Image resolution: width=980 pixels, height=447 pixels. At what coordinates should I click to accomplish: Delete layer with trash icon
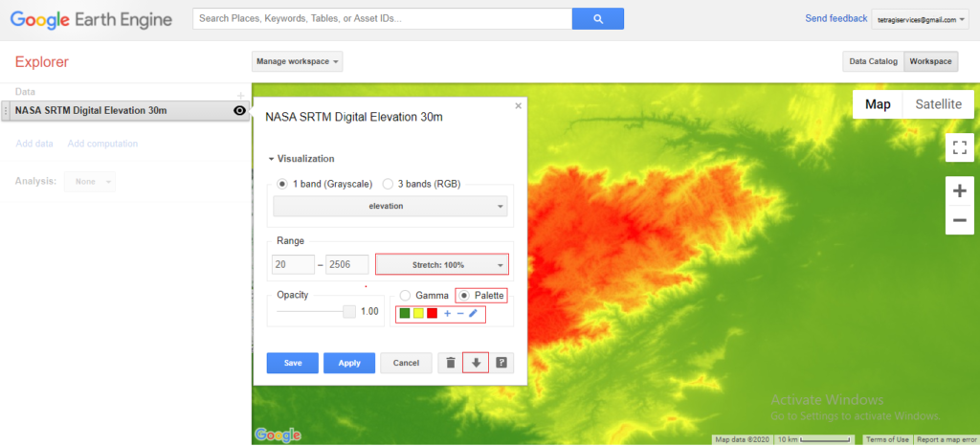click(x=450, y=363)
